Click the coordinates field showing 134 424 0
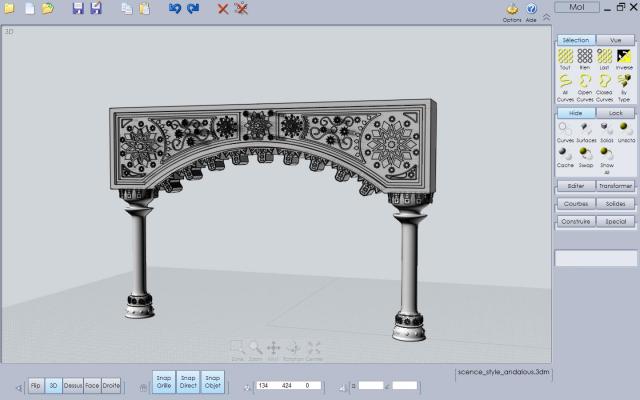 pyautogui.click(x=289, y=385)
